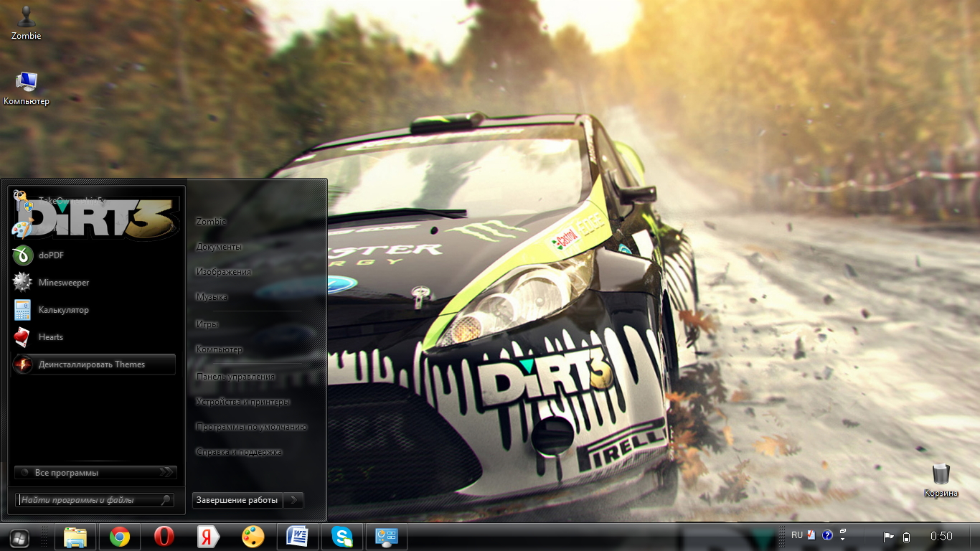This screenshot has height=551, width=980.
Task: Click the language bar restore icon
Action: [x=842, y=532]
